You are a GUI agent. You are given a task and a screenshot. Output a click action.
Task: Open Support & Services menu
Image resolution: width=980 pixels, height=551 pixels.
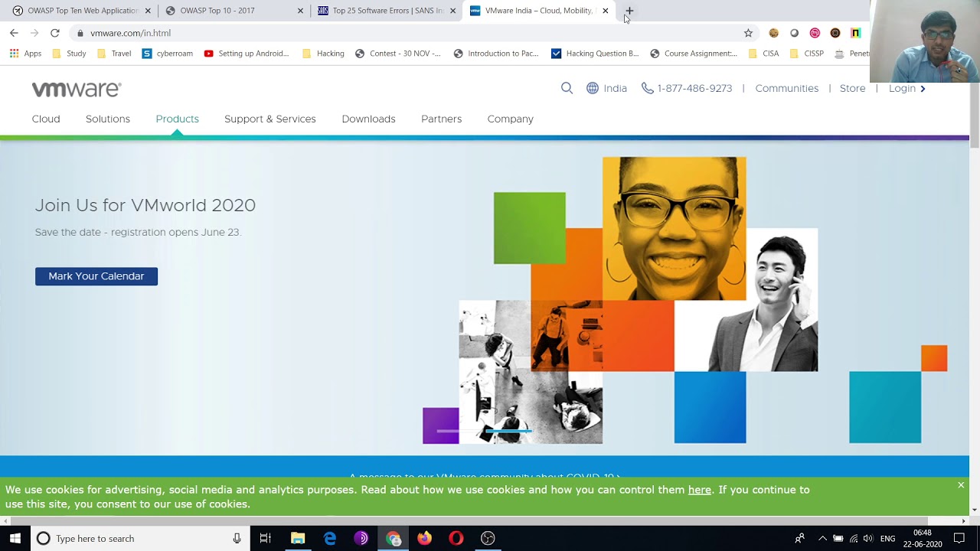pyautogui.click(x=270, y=119)
